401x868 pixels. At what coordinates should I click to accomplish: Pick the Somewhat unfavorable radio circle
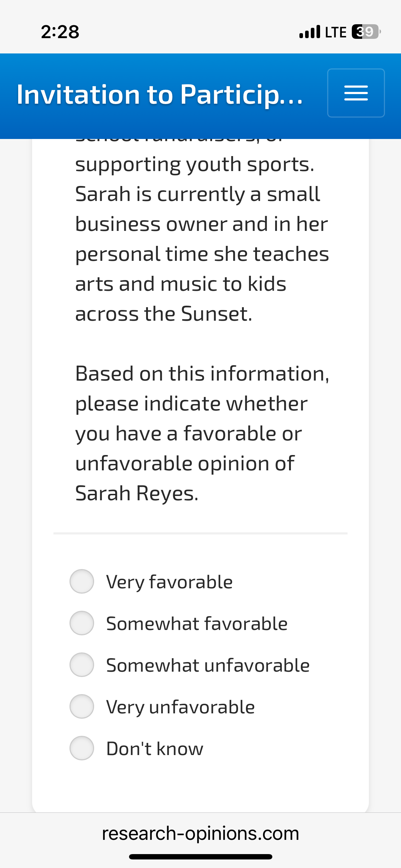(x=82, y=665)
